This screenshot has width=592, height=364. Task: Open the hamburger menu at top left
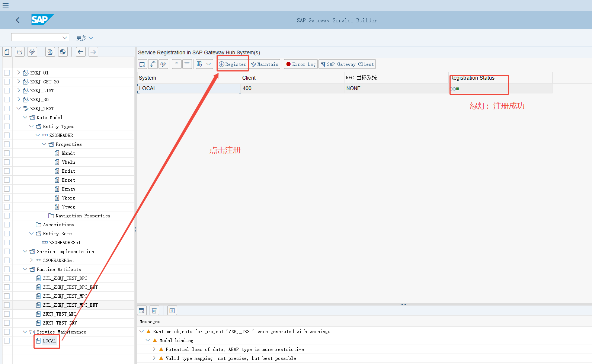6,5
